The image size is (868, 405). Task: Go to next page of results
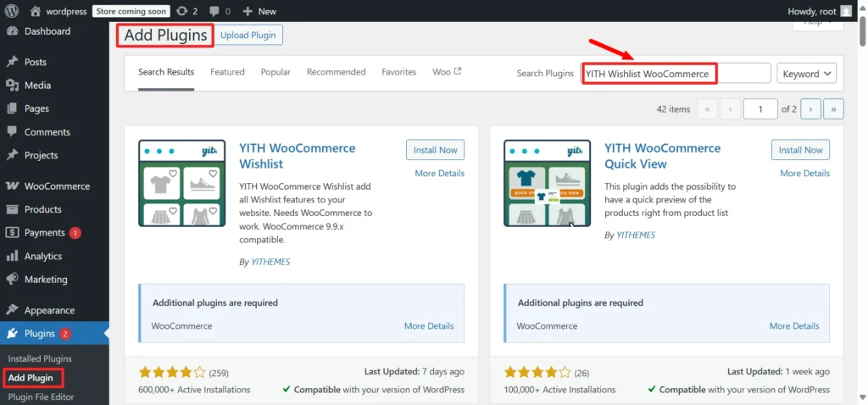[810, 109]
